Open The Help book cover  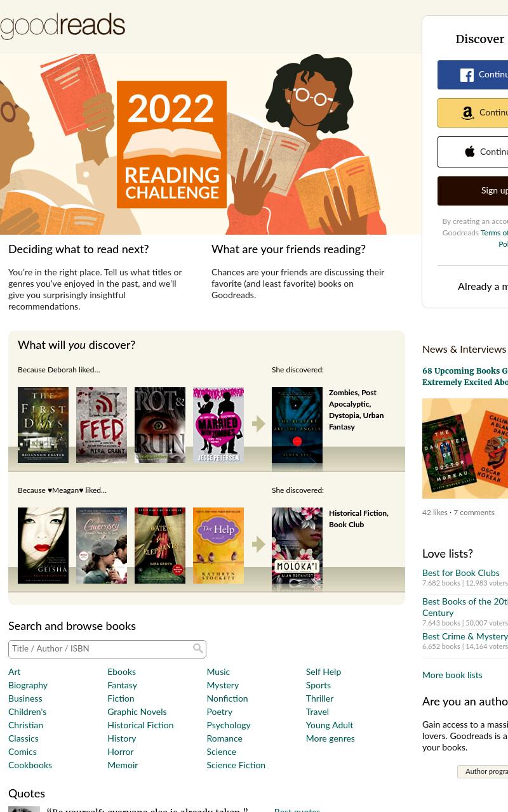point(218,546)
